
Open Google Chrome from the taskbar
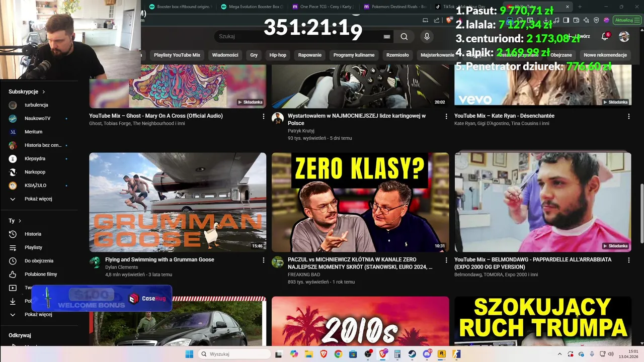[338, 354]
